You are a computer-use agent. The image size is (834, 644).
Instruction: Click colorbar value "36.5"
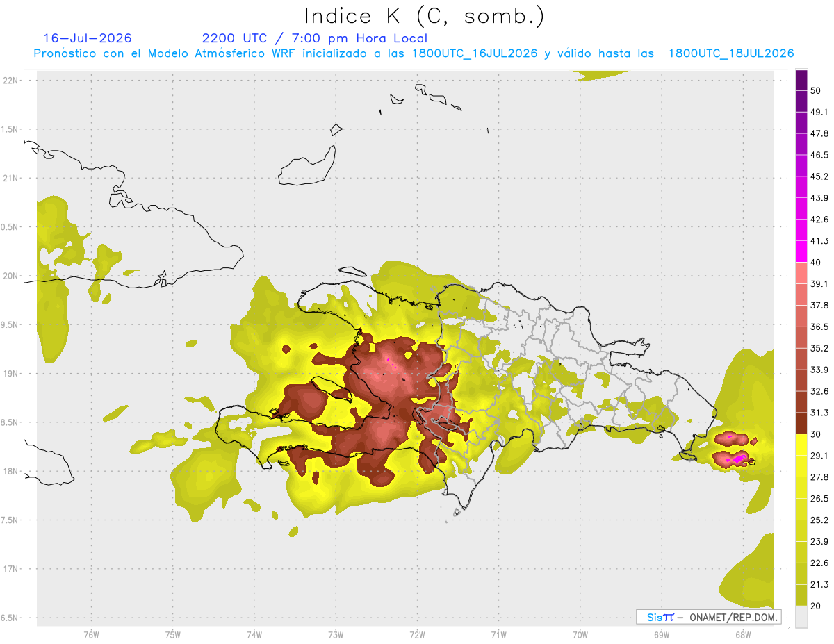(819, 327)
